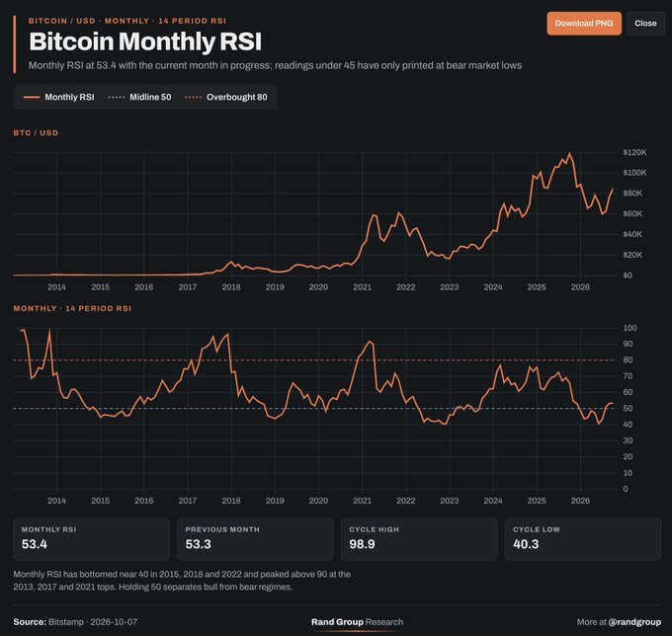This screenshot has height=636, width=672.
Task: Click the $40K price axis label
Action: (x=632, y=234)
